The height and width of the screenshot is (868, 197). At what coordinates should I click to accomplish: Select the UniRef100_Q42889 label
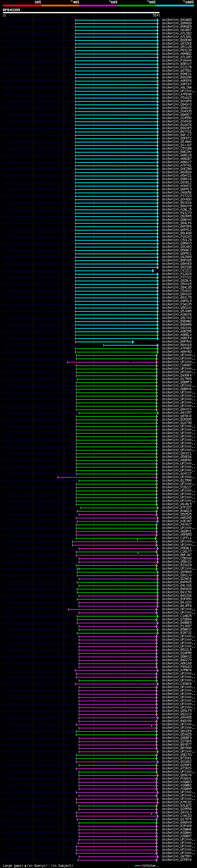177,257
